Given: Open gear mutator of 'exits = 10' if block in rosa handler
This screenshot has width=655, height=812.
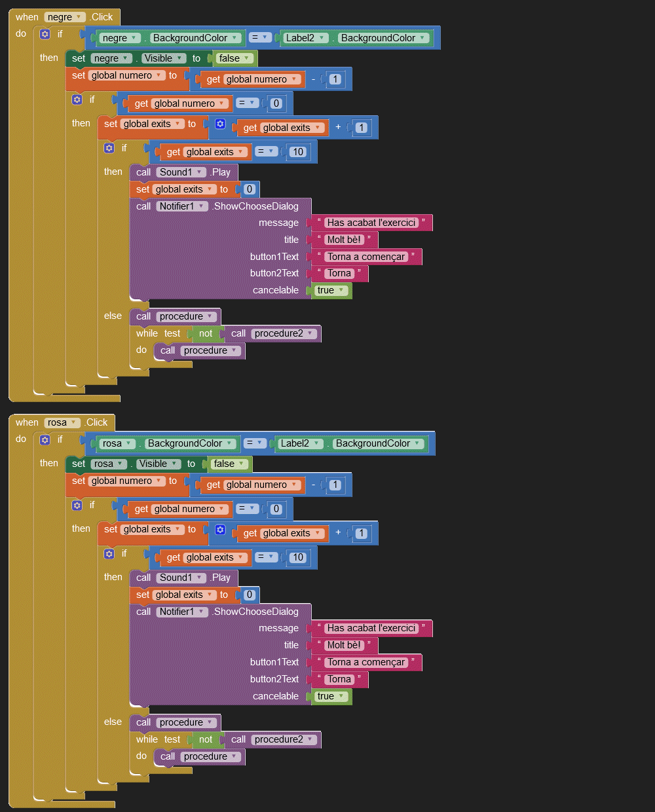Looking at the screenshot, I should click(109, 553).
